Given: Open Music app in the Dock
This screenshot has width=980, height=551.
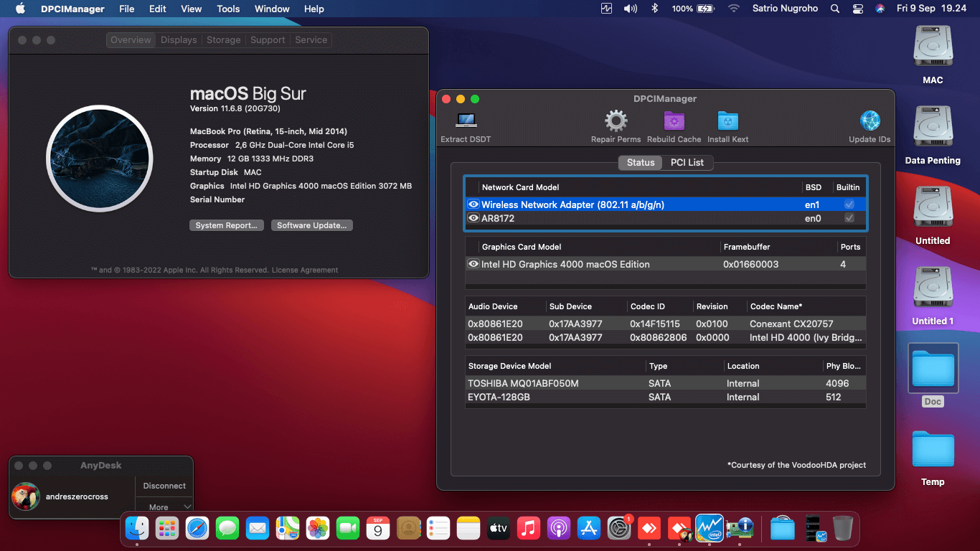Looking at the screenshot, I should tap(529, 529).
